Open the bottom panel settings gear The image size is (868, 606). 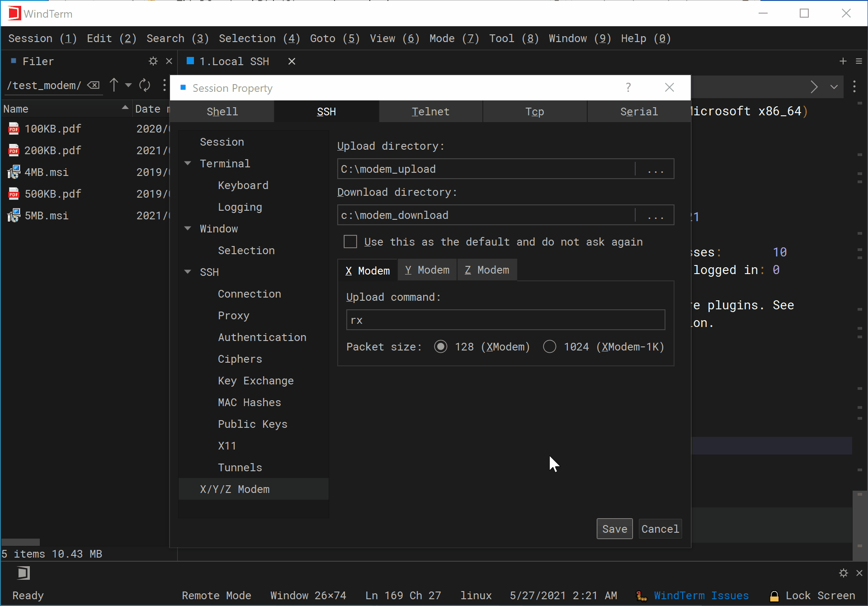(x=844, y=573)
